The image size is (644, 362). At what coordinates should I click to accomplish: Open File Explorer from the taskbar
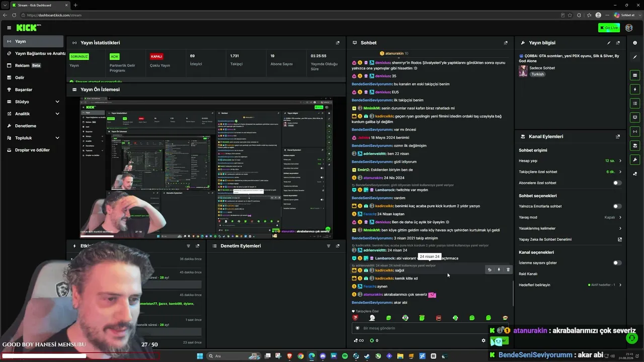click(x=400, y=356)
